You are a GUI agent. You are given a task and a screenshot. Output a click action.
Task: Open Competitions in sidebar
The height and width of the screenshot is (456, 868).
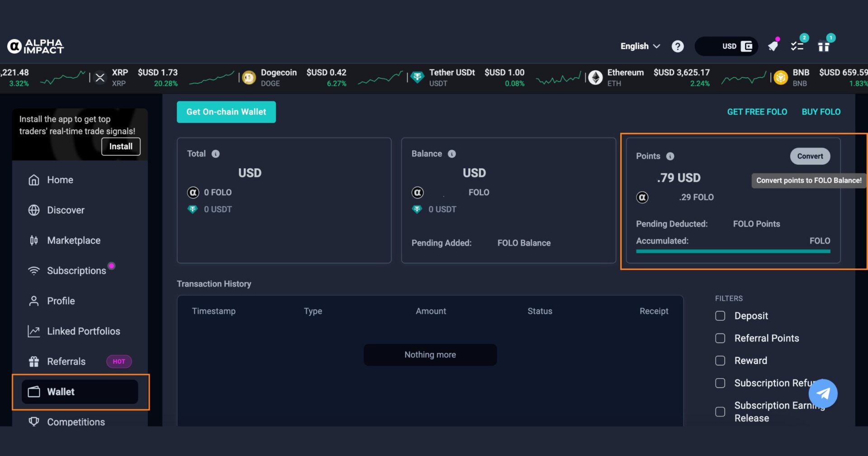(x=80, y=422)
